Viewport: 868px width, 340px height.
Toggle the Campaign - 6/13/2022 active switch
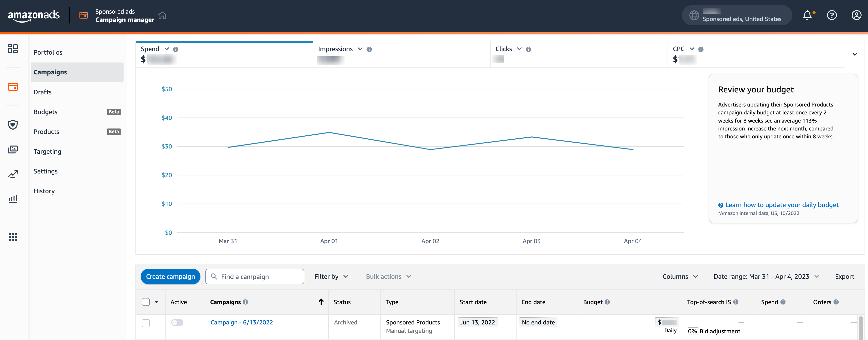click(x=178, y=322)
